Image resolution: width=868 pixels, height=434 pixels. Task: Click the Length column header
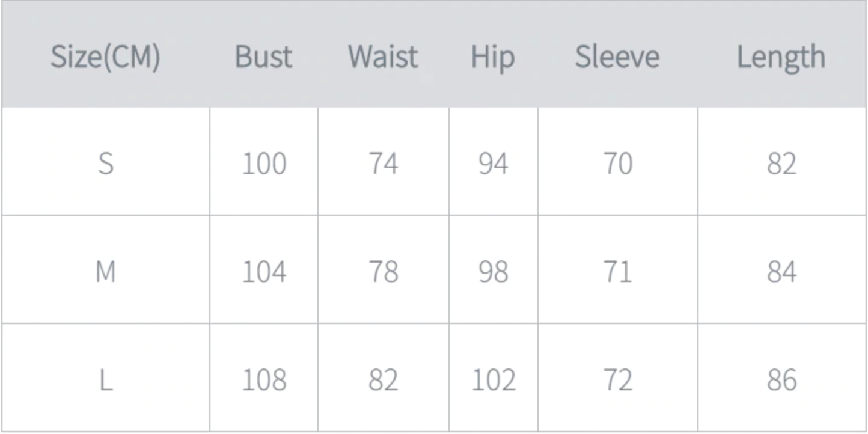coord(781,57)
